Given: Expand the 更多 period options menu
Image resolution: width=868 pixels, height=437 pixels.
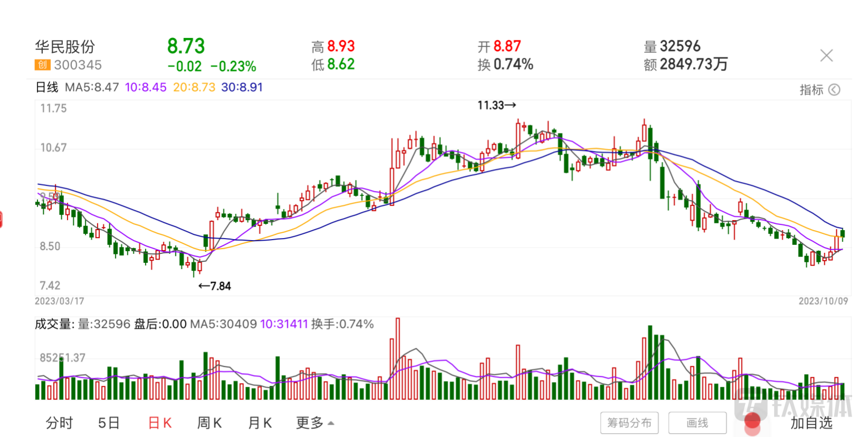Looking at the screenshot, I should (315, 423).
